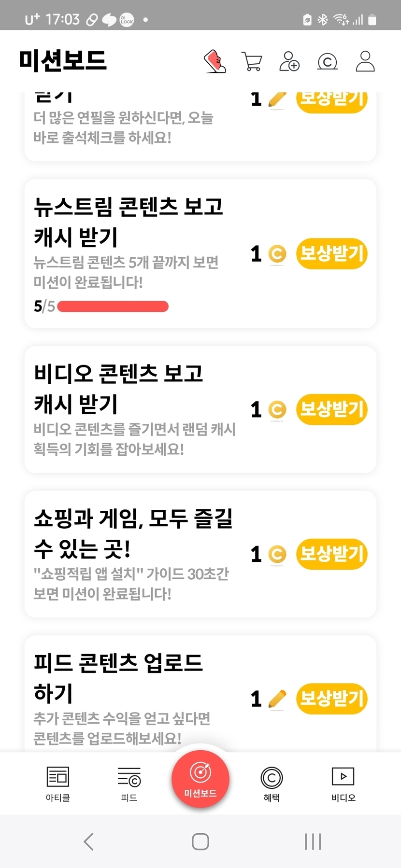Claim reward for 피드 콘텐츠 업로드 mission
The image size is (401, 868).
(x=331, y=698)
